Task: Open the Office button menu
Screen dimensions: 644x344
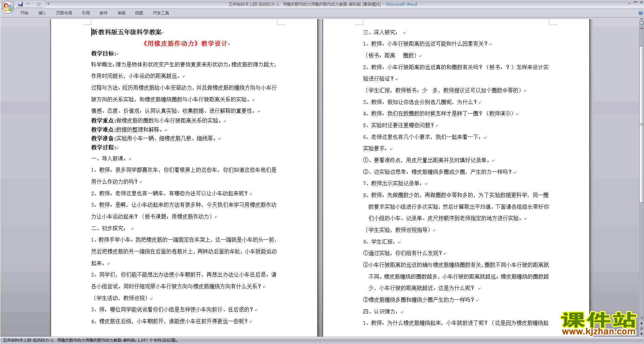Action: [7, 7]
